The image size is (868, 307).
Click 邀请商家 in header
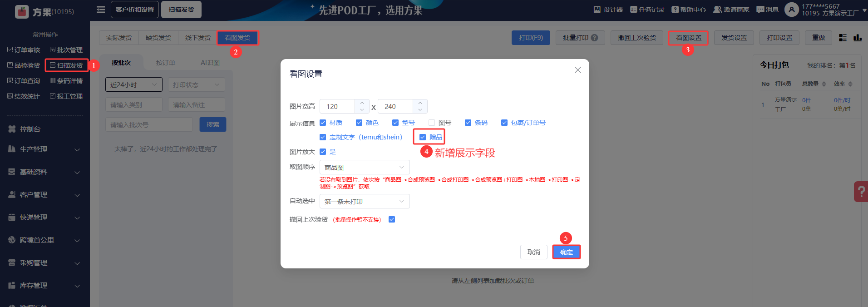[731, 10]
